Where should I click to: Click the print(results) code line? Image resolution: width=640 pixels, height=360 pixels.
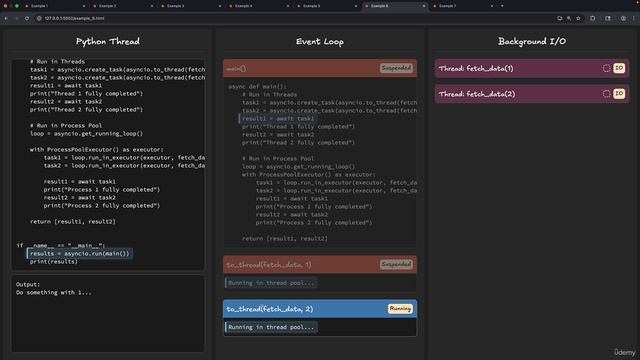tap(53, 262)
